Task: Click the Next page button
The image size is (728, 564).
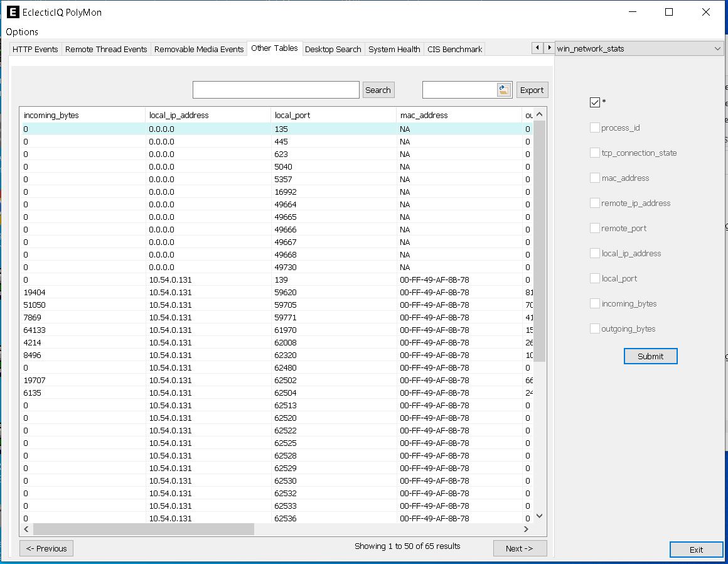Action: pos(520,548)
